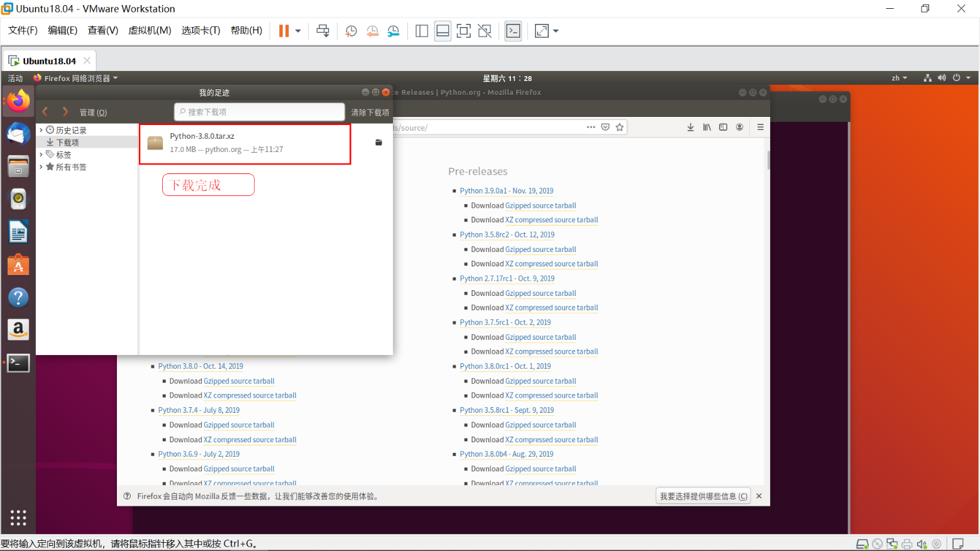Open the zh input source dropdown
The image size is (980, 551).
pos(899,79)
